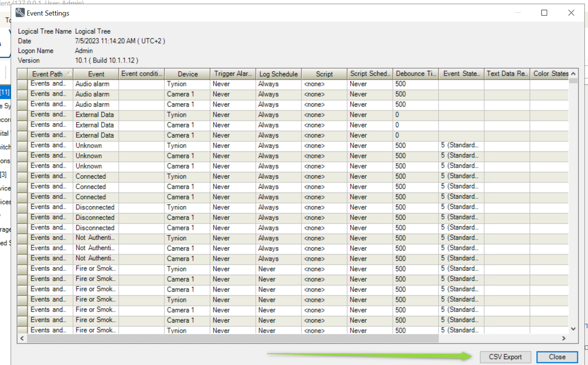Click the right arrow of the horizontal scrollbar
The image size is (588, 365).
(563, 339)
